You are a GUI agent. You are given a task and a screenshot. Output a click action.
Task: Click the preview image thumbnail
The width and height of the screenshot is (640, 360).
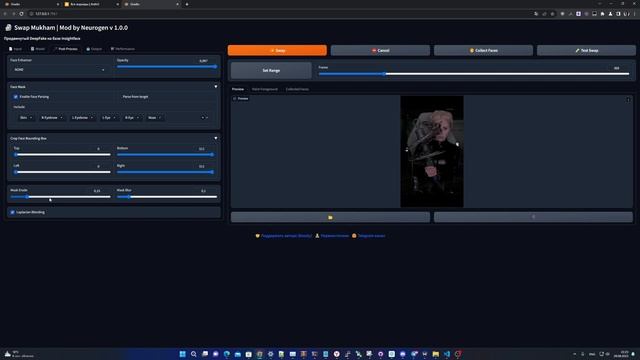pos(432,151)
